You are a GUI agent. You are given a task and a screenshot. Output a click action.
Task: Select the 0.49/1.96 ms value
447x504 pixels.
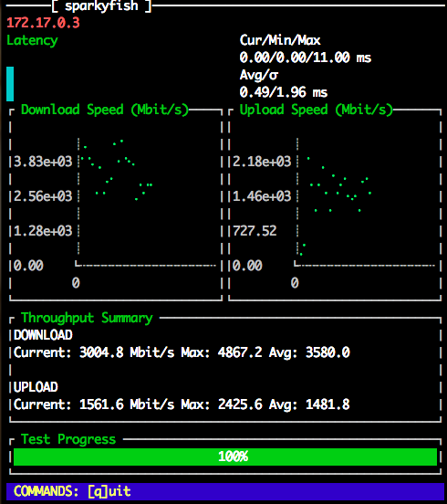pyautogui.click(x=284, y=92)
